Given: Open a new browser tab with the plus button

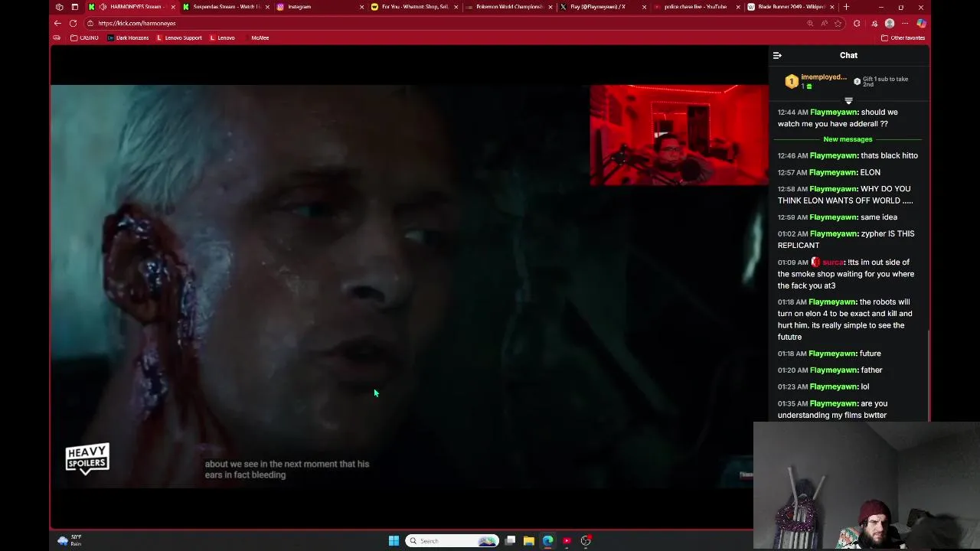Looking at the screenshot, I should click(x=846, y=7).
